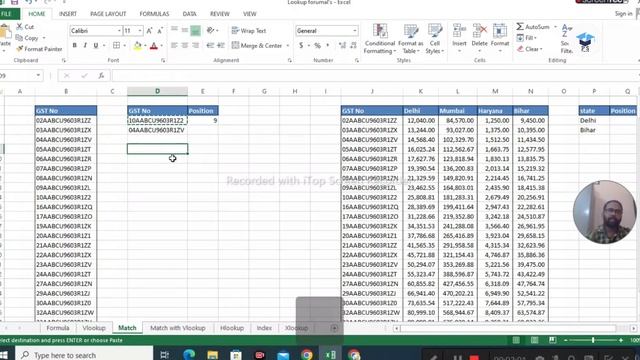The image size is (640, 360).
Task: Open the Format cells menu
Action: point(500,38)
